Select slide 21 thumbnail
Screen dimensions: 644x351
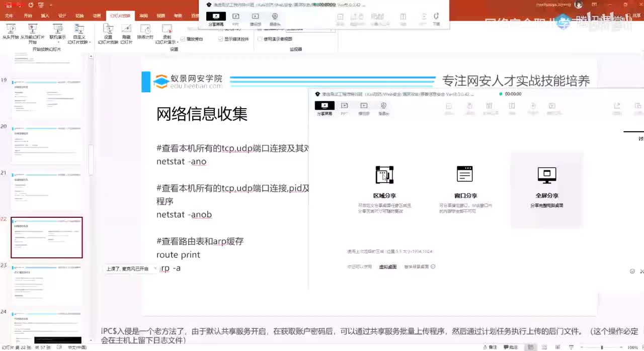[47, 191]
